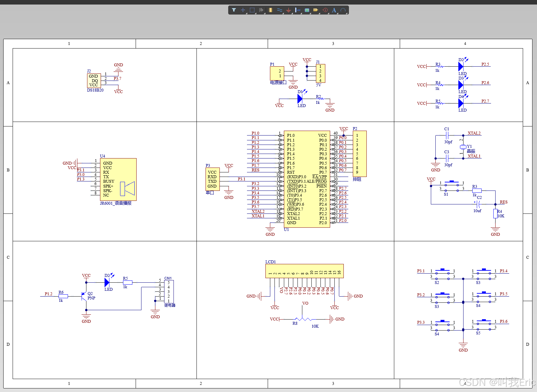Click the CN1 relay connector
537x392 pixels.
[x=169, y=292]
